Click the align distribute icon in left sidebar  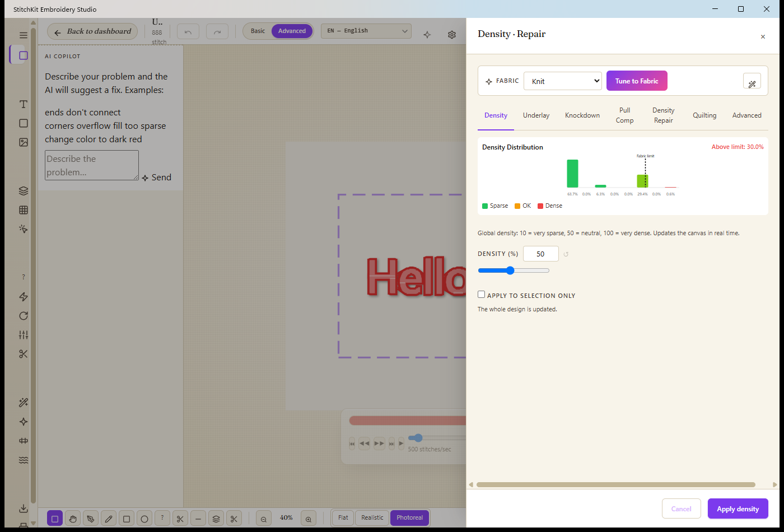(x=24, y=441)
